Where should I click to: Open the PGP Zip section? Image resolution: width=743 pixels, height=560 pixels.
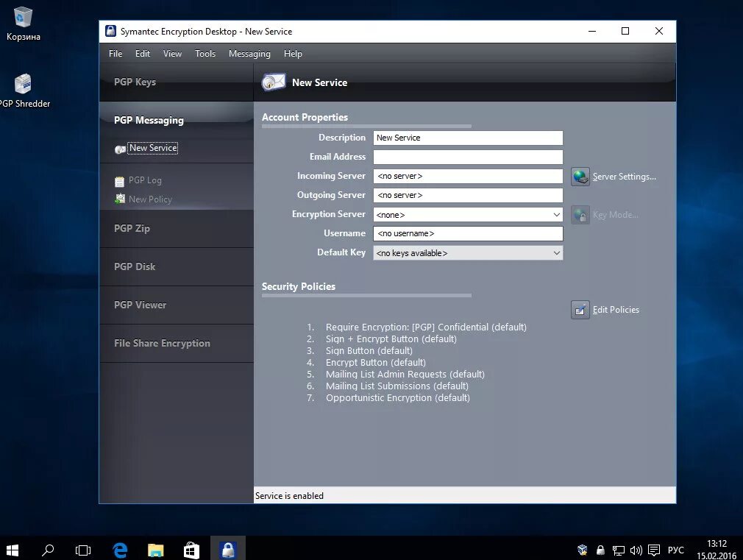177,229
